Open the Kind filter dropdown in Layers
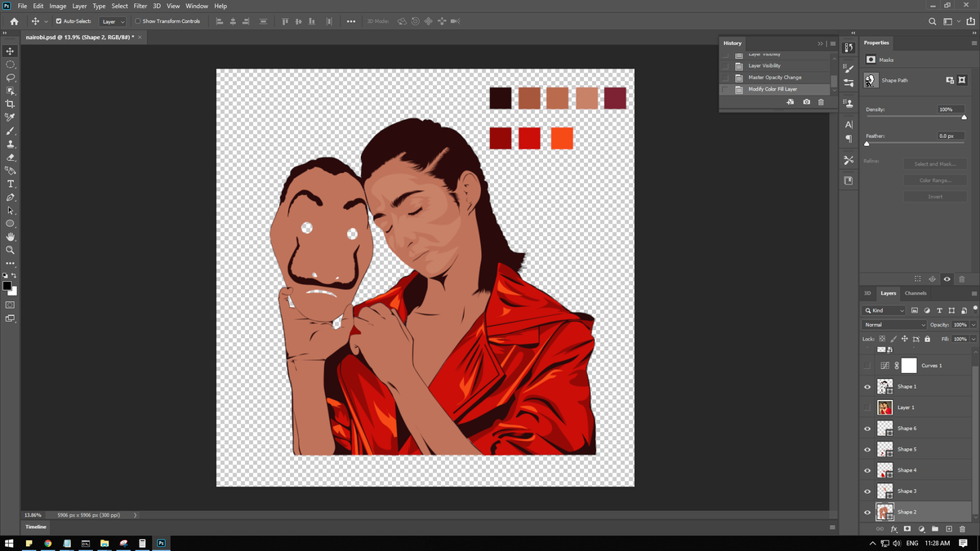This screenshot has width=980, height=551. (884, 311)
